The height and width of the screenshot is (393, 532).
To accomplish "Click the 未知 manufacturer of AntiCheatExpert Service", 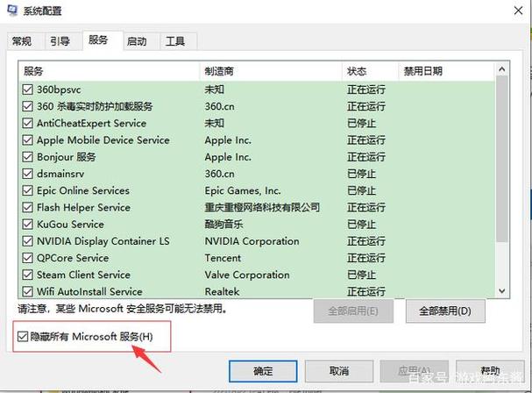I will 214,124.
